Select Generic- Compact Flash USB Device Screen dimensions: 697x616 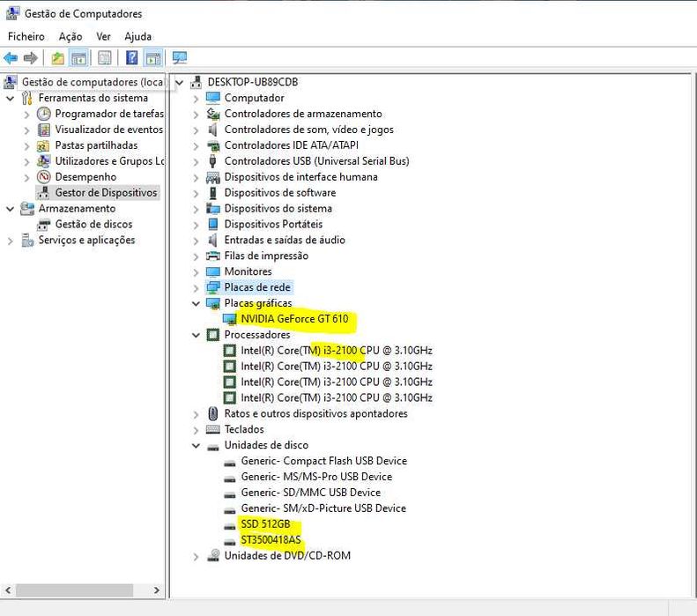(324, 461)
